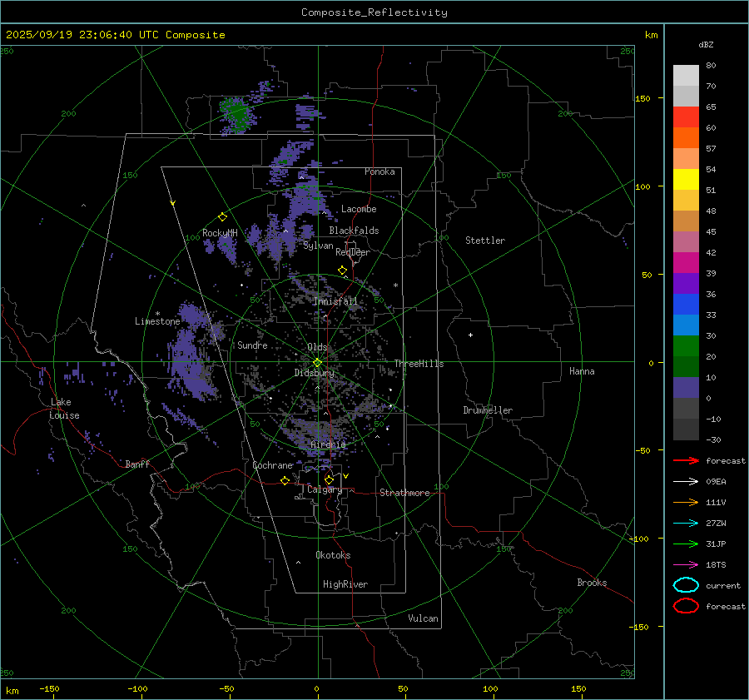Click the light blue dBZ legend swatch
This screenshot has width=749, height=700.
[x=686, y=325]
